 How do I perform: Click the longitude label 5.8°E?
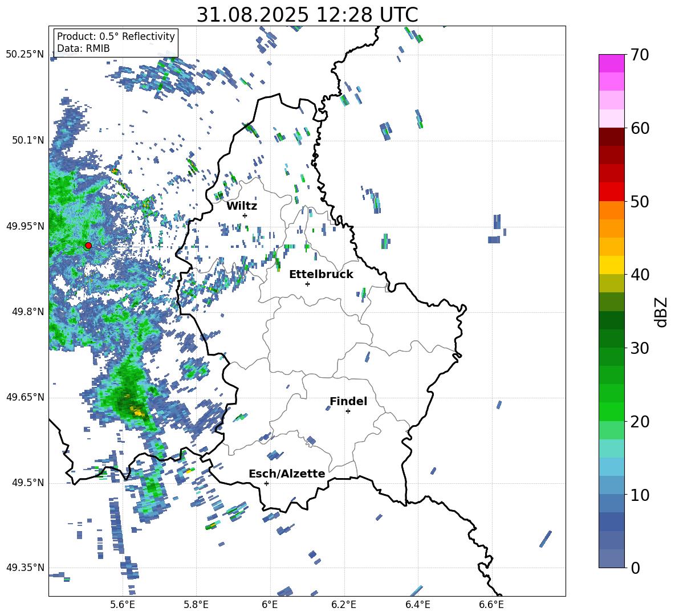(196, 605)
